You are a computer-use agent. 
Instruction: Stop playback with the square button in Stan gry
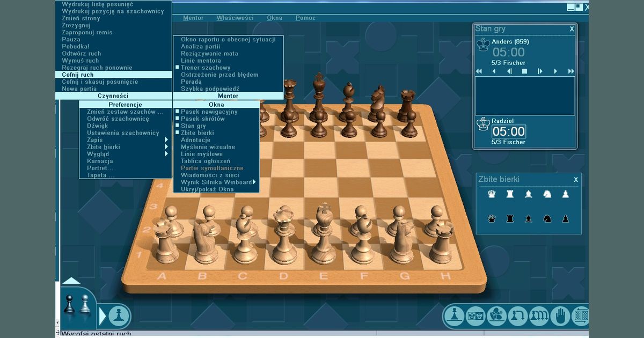coord(525,71)
